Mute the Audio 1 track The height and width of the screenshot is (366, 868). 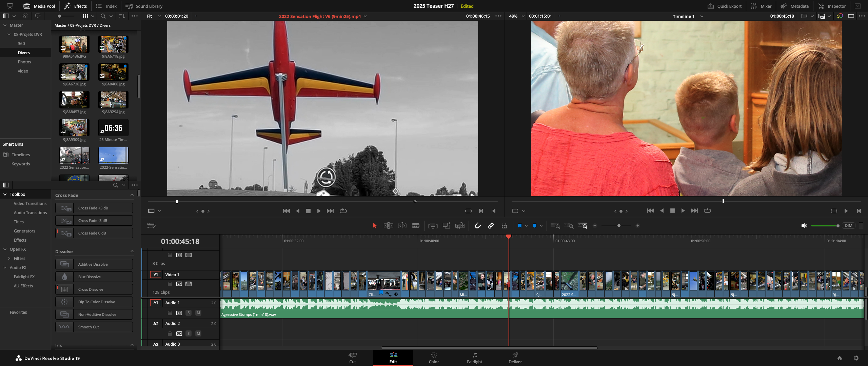coord(198,313)
